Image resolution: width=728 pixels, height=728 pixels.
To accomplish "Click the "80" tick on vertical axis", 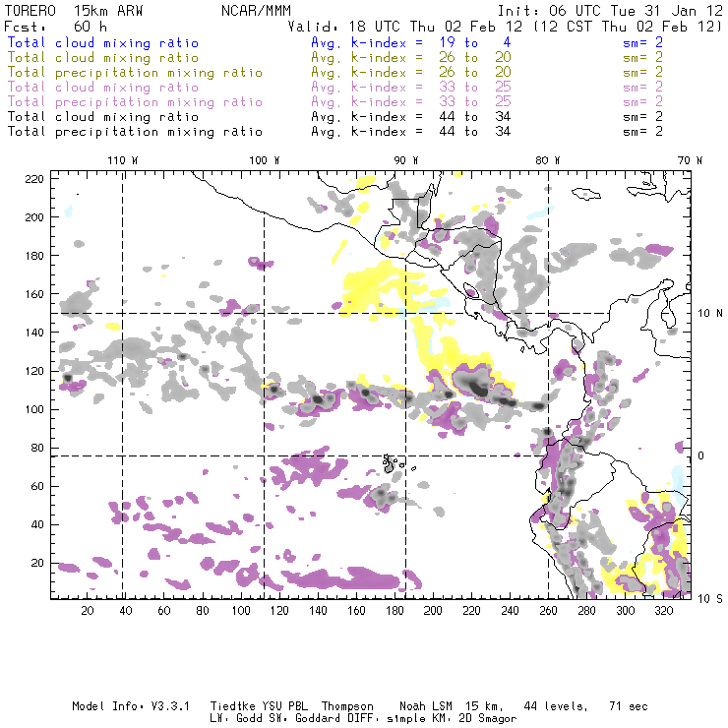I will click(37, 448).
